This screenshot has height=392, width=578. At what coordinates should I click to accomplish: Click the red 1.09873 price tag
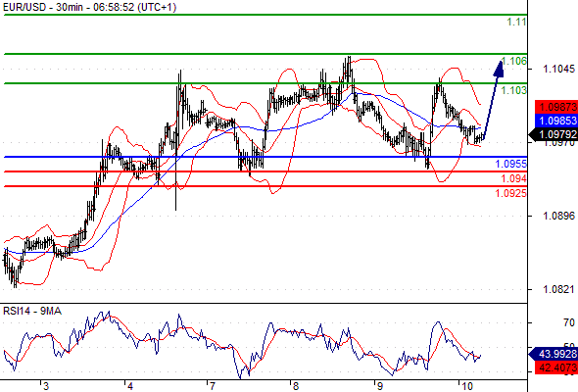tap(556, 107)
